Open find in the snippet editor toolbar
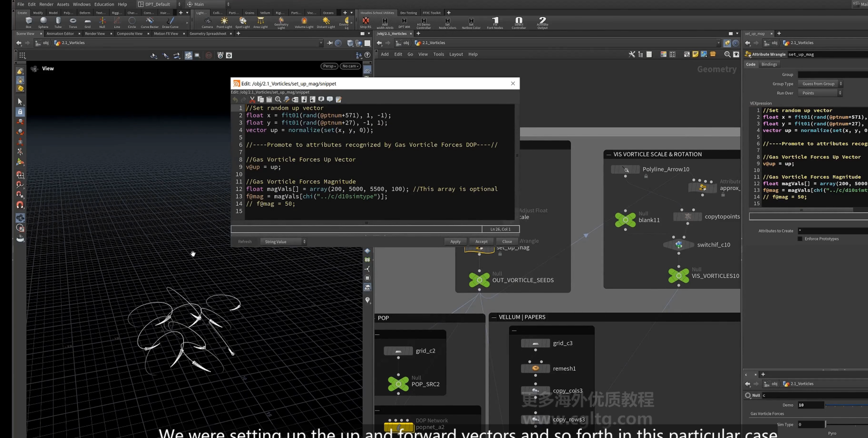Screen dimensions: 868x438 (278, 99)
